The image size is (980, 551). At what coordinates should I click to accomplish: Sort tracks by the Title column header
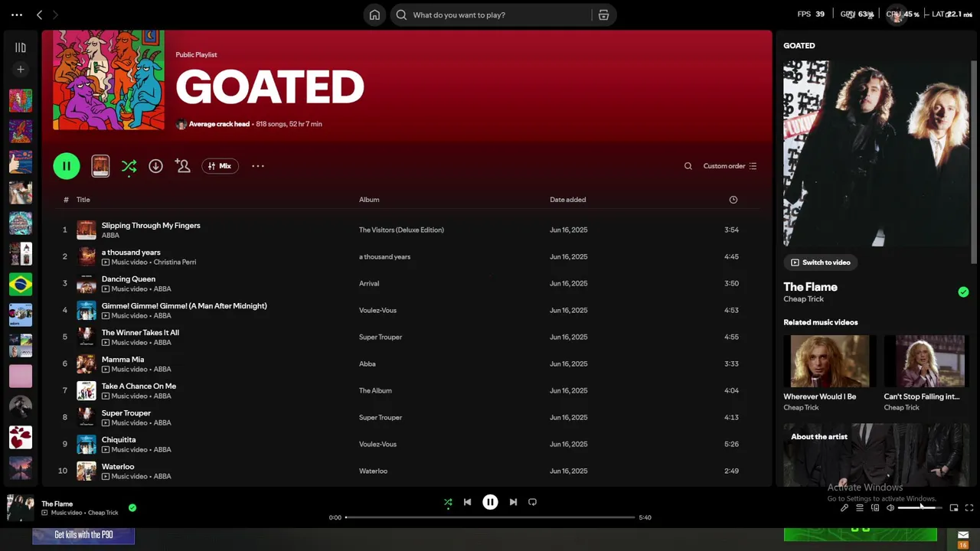point(83,200)
